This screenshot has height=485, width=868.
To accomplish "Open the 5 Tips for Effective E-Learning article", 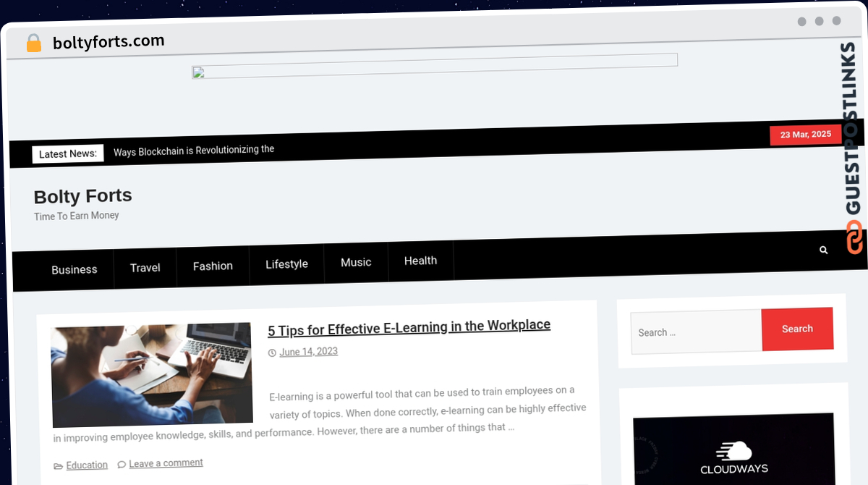I will [x=409, y=327].
